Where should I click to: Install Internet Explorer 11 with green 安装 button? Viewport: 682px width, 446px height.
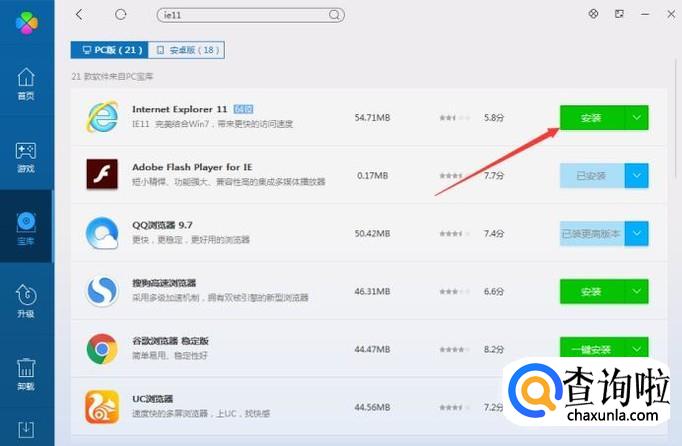(x=592, y=117)
